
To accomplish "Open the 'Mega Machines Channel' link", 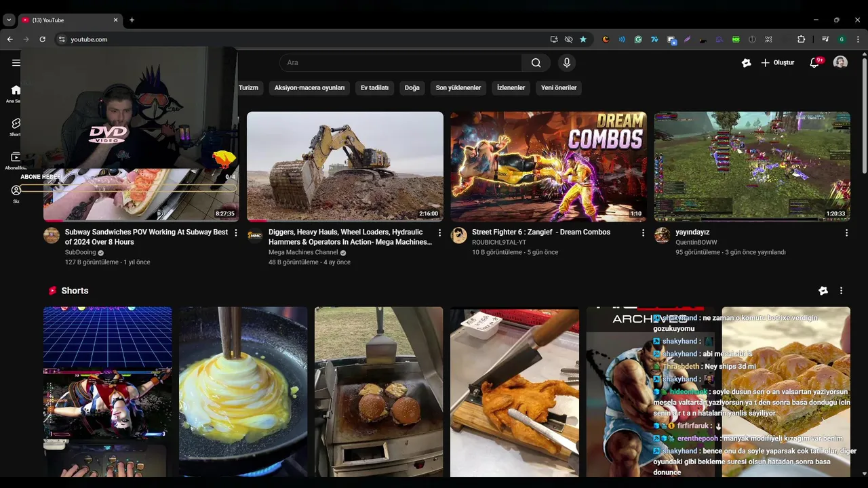I will 303,253.
